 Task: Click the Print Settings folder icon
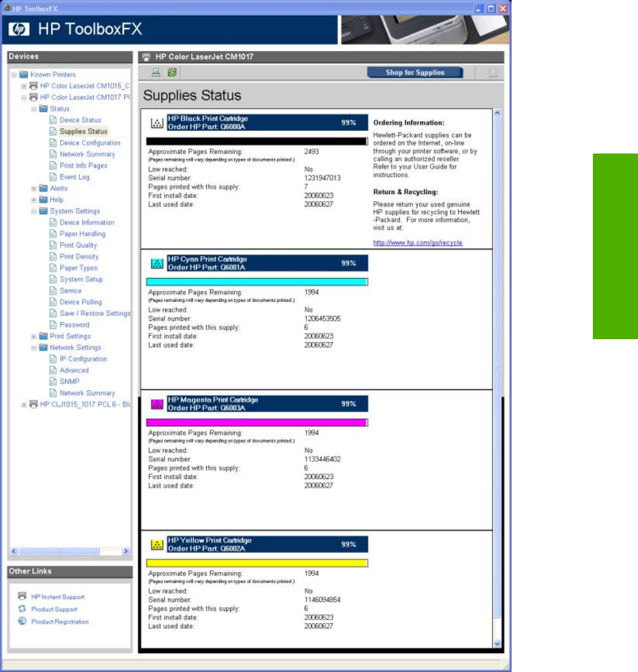(43, 336)
